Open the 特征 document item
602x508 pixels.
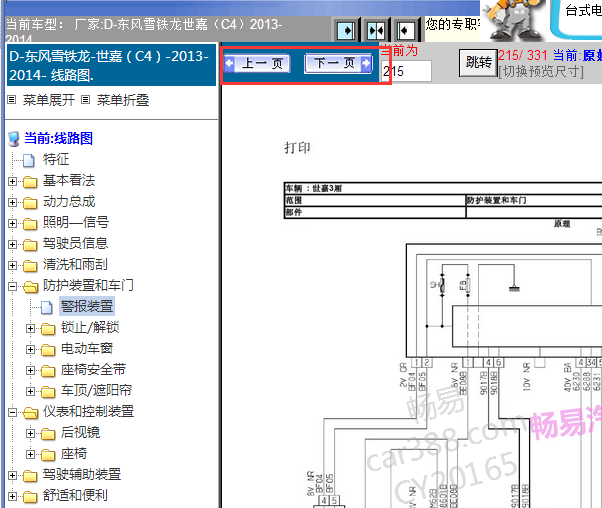pyautogui.click(x=56, y=159)
